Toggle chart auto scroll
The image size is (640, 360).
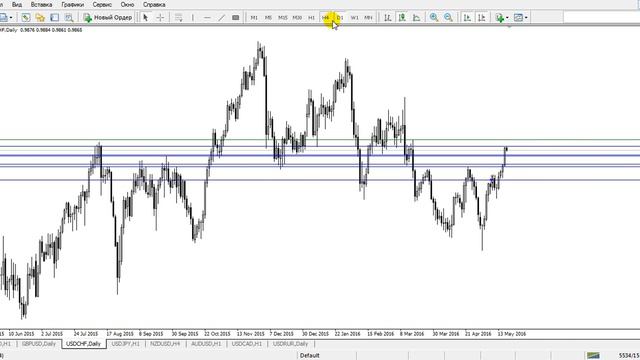click(467, 18)
